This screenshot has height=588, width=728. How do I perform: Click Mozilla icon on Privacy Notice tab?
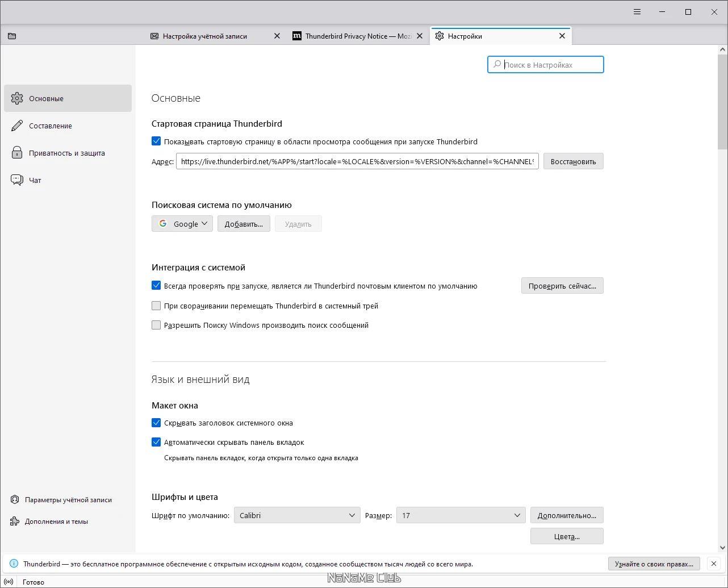tap(297, 36)
